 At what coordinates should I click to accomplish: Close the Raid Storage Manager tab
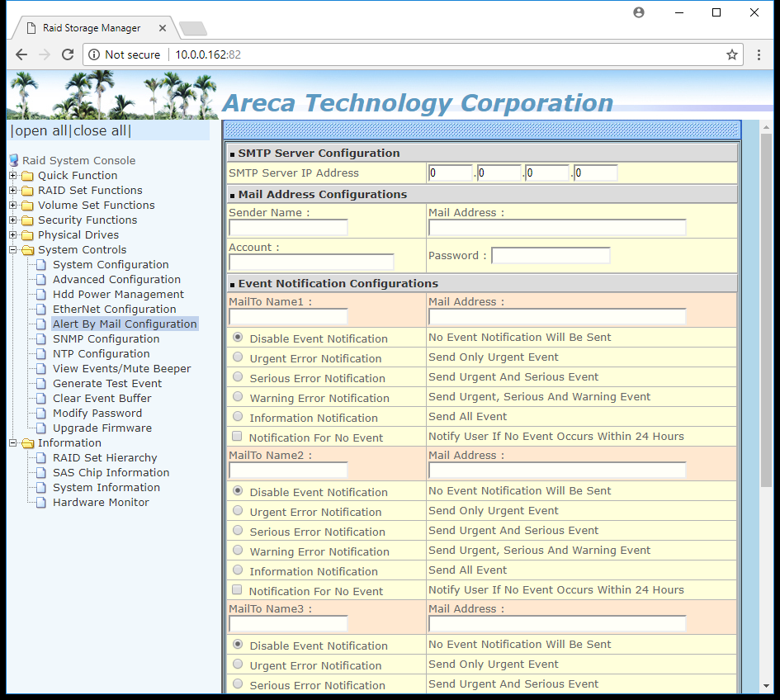pyautogui.click(x=162, y=28)
